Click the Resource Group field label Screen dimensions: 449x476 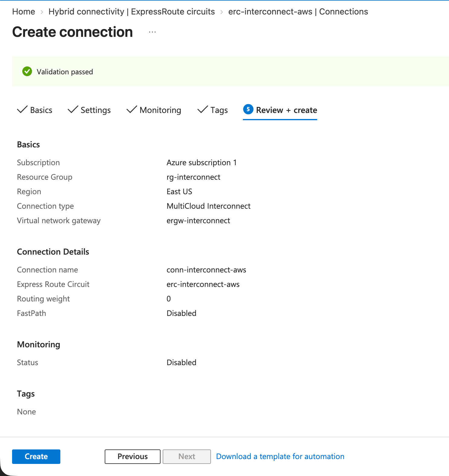pyautogui.click(x=45, y=177)
